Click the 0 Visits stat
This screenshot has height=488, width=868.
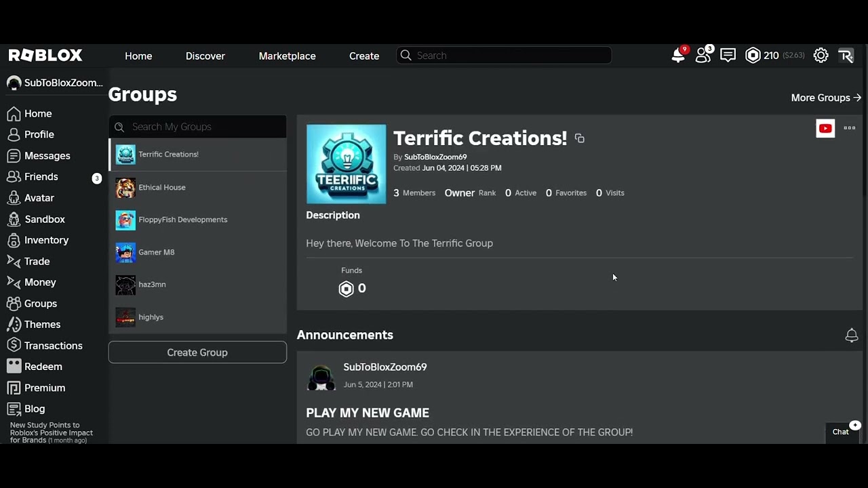[610, 193]
